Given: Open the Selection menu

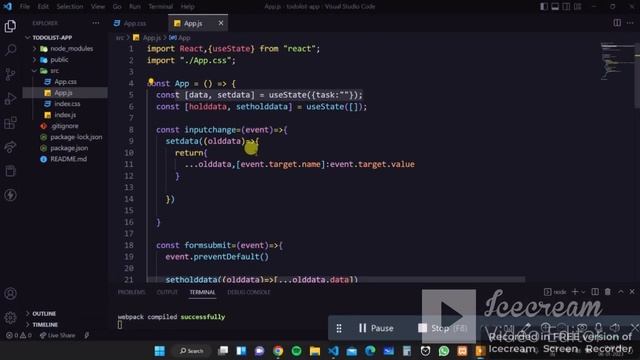Looking at the screenshot, I should point(70,7).
